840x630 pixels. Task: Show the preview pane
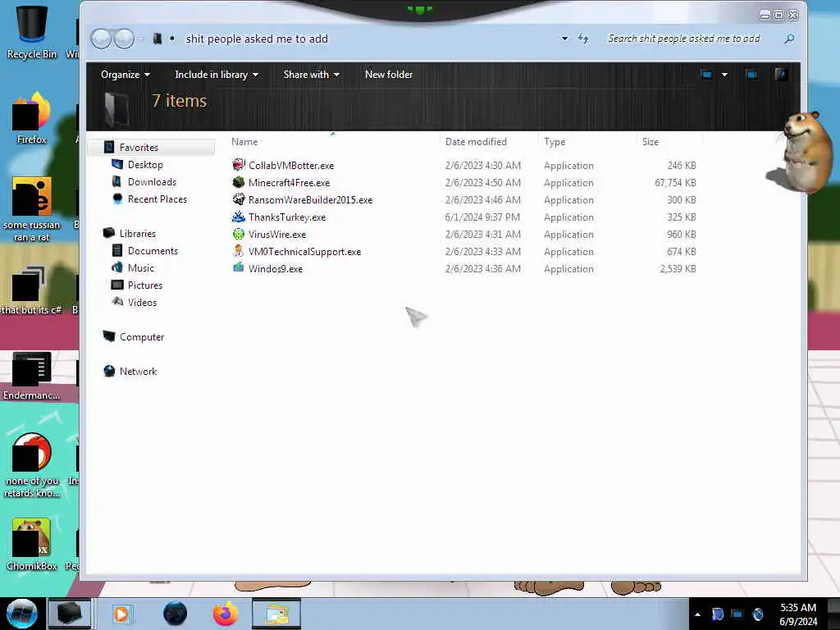point(751,75)
